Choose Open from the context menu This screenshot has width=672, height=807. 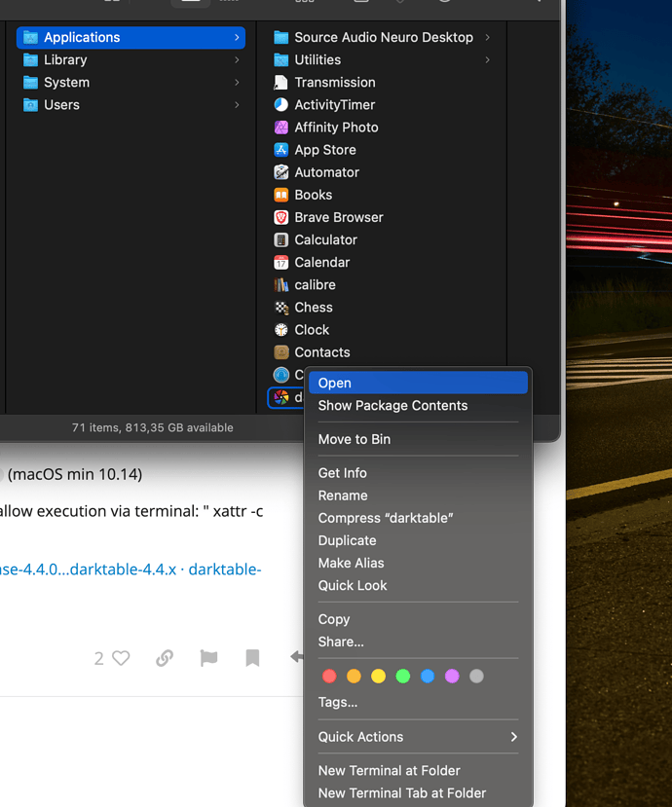335,384
